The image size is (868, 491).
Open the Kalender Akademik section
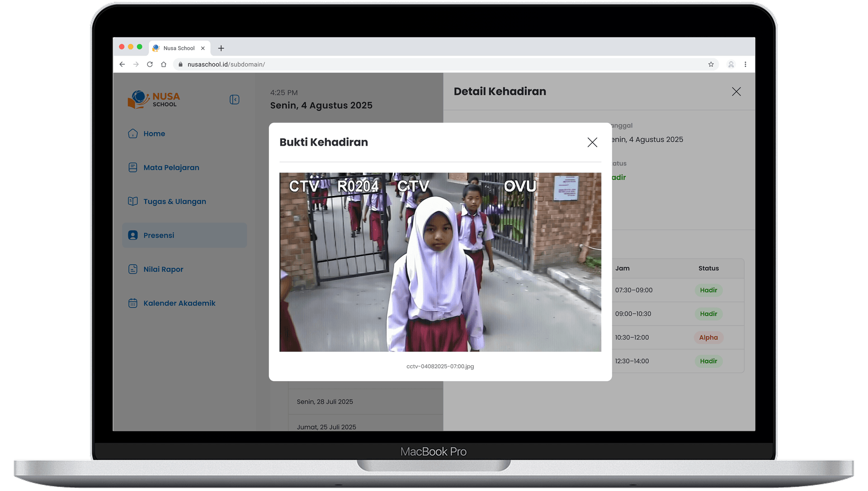179,303
